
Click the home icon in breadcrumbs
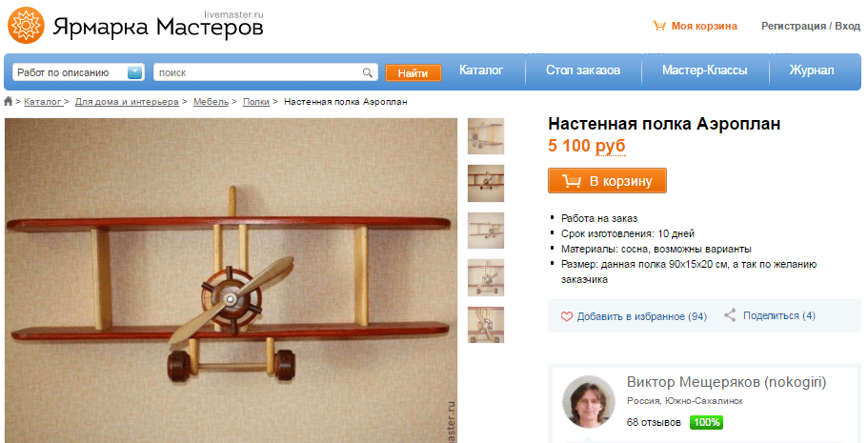pyautogui.click(x=9, y=101)
